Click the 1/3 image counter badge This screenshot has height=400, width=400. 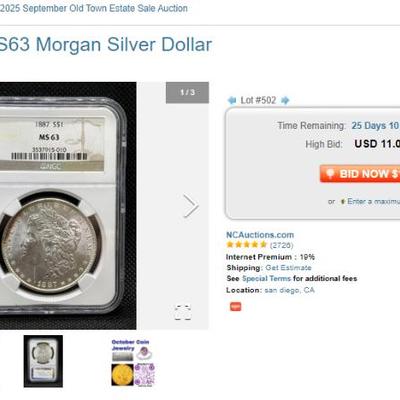click(187, 92)
